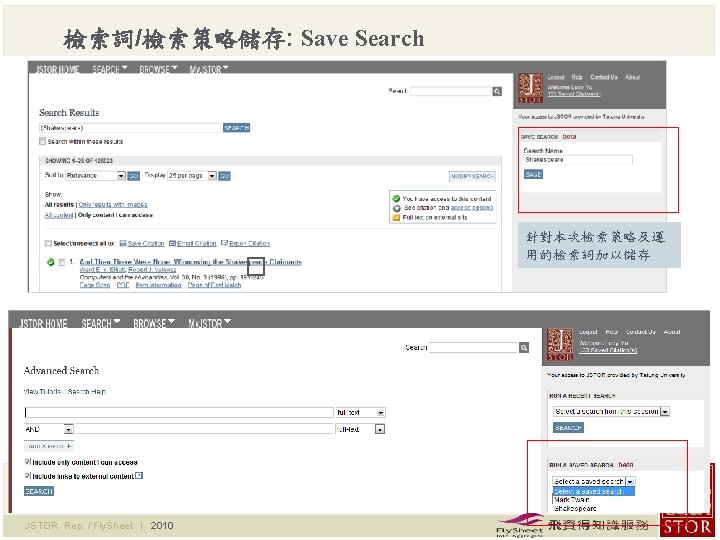The image size is (720, 540).
Task: Click the green access checkmark beside result 1
Action: click(x=51, y=262)
